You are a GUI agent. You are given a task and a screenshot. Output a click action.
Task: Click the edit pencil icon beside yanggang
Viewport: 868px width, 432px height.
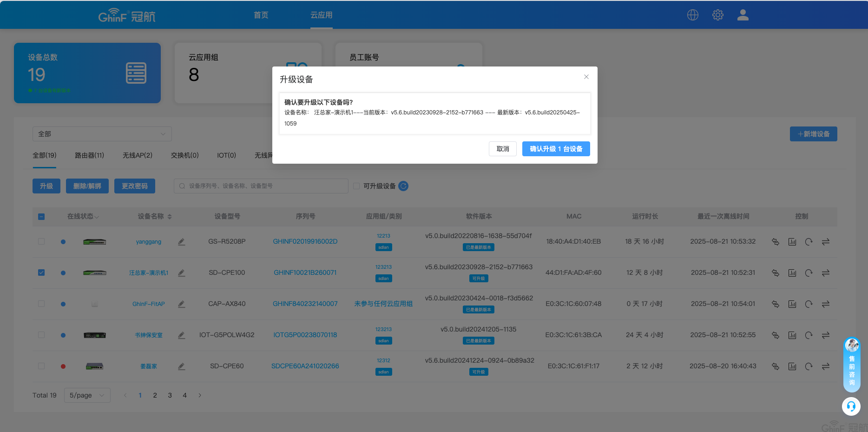click(182, 242)
